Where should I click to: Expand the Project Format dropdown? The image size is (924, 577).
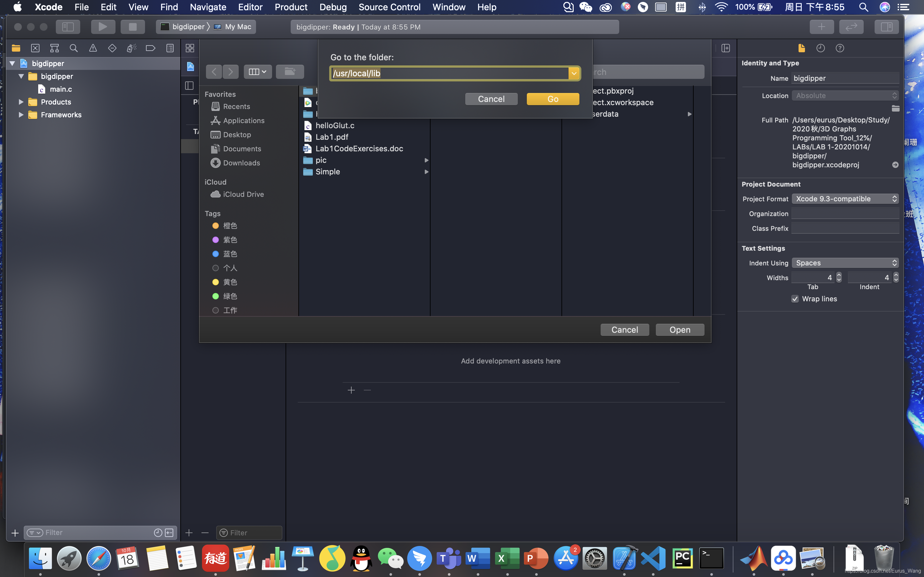tap(844, 198)
